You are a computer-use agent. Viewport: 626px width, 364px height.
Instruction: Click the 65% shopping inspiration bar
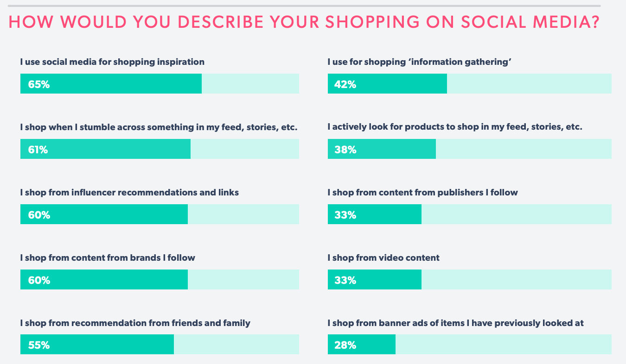[x=111, y=84]
